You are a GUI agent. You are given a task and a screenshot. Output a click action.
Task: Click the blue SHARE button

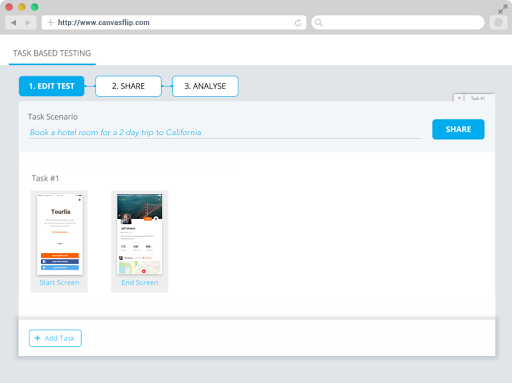pos(458,129)
